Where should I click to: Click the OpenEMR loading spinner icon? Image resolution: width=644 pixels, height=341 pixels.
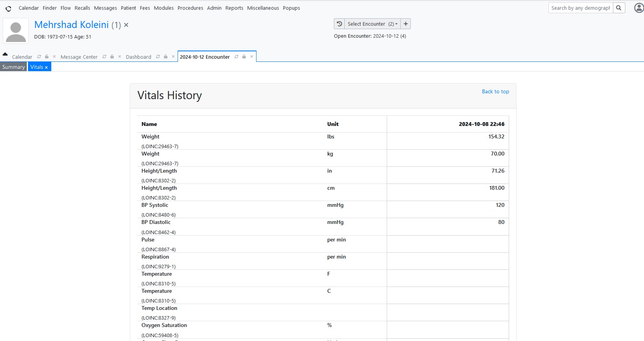tap(8, 8)
